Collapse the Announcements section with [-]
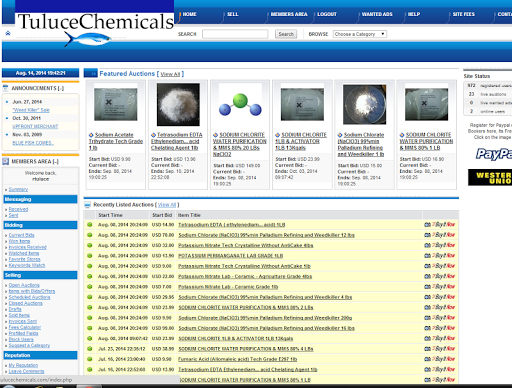Image resolution: width=512 pixels, height=388 pixels. pos(61,88)
